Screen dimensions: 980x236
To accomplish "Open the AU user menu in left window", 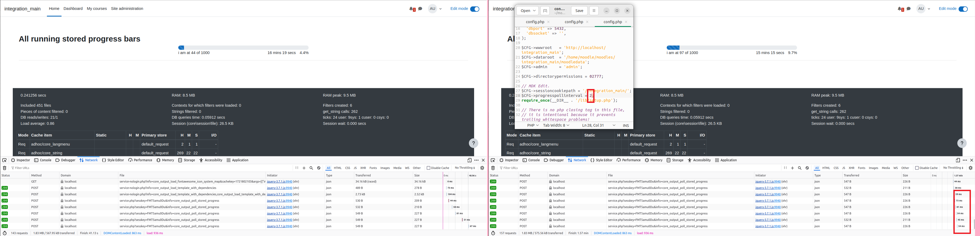I will pos(435,9).
